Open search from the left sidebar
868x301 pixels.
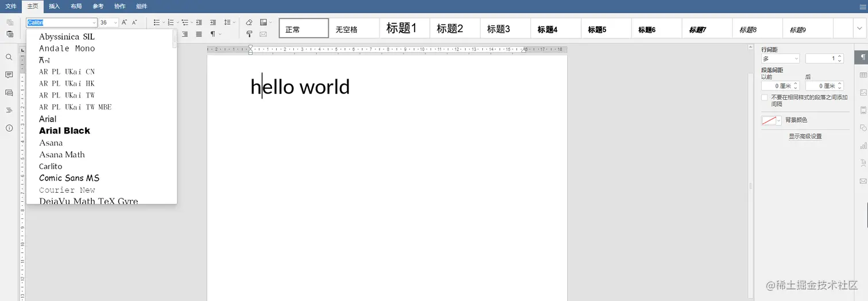click(9, 57)
